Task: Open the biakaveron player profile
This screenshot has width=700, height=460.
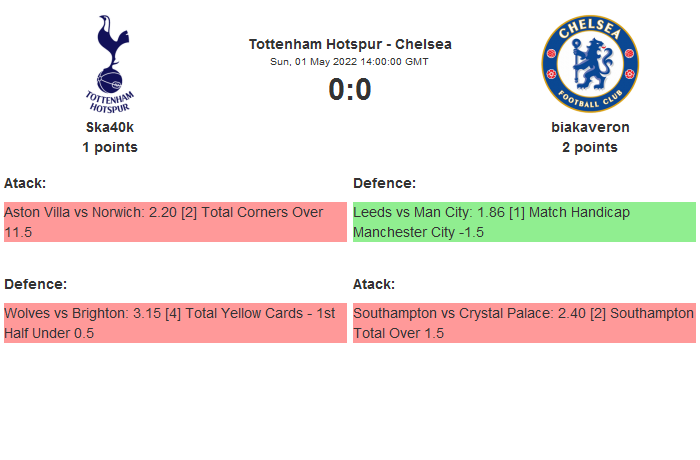Action: [590, 127]
